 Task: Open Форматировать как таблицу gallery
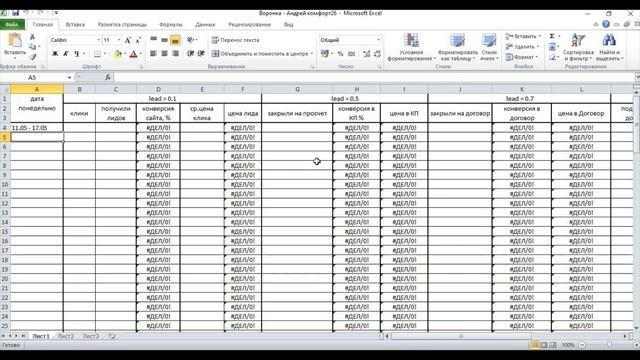[457, 48]
